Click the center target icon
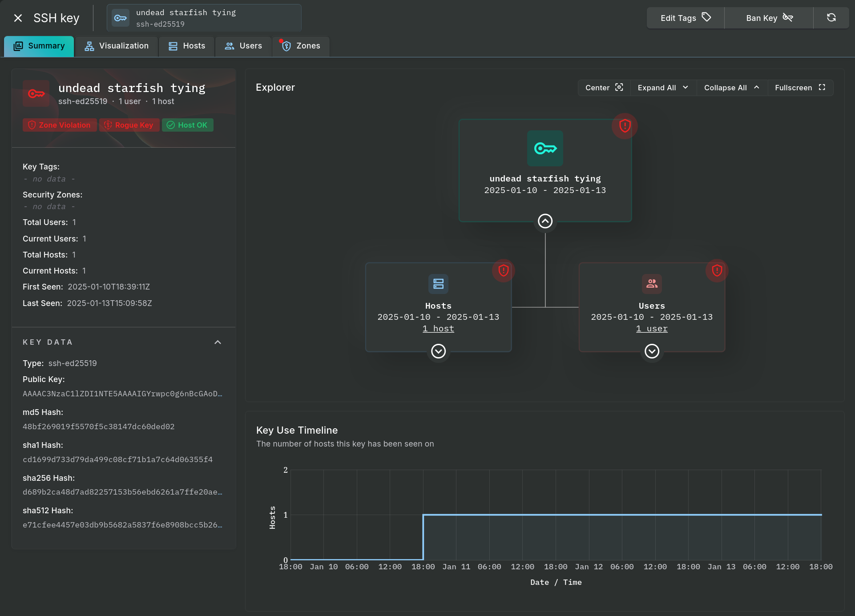Image resolution: width=855 pixels, height=616 pixels. coord(619,87)
